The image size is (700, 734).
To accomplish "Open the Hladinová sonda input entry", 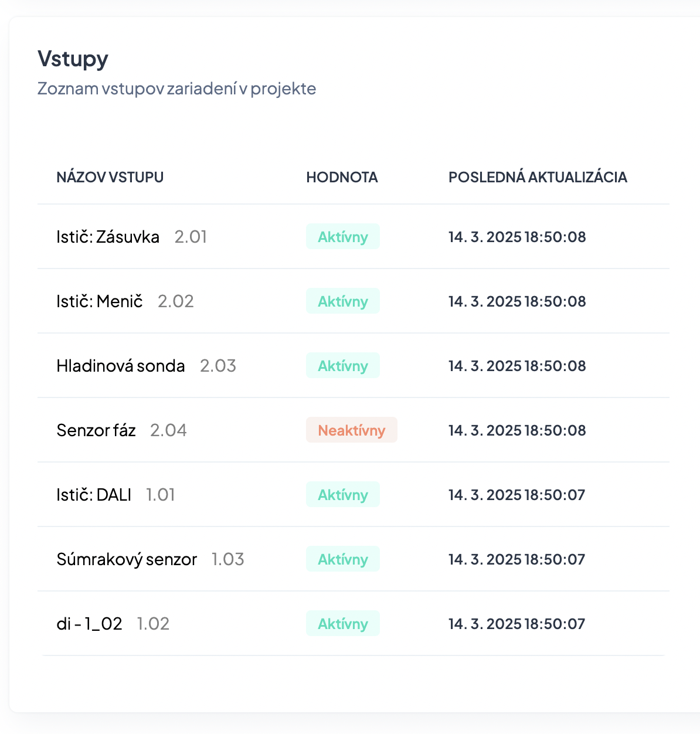I will coord(121,366).
